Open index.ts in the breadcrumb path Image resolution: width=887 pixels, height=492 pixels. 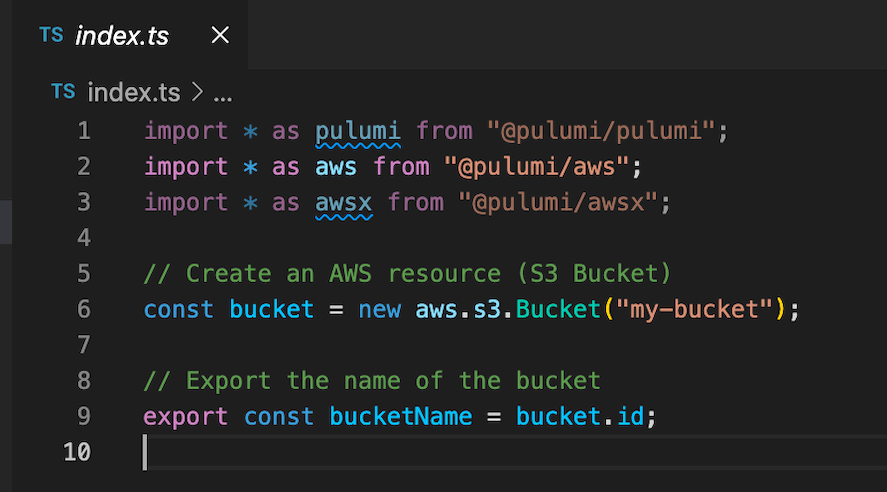134,92
